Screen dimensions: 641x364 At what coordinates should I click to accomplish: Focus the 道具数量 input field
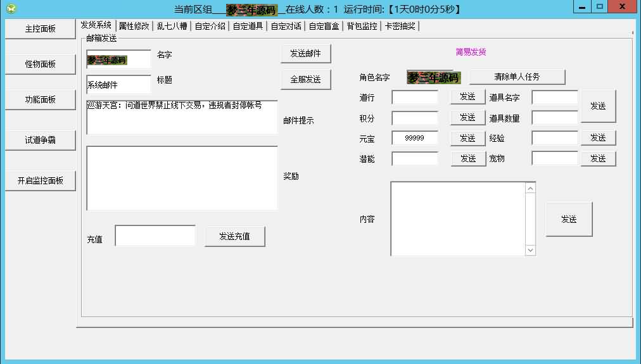click(x=555, y=118)
